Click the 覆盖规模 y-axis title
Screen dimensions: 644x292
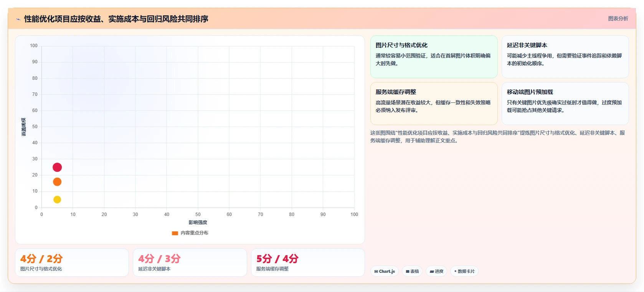(x=24, y=127)
